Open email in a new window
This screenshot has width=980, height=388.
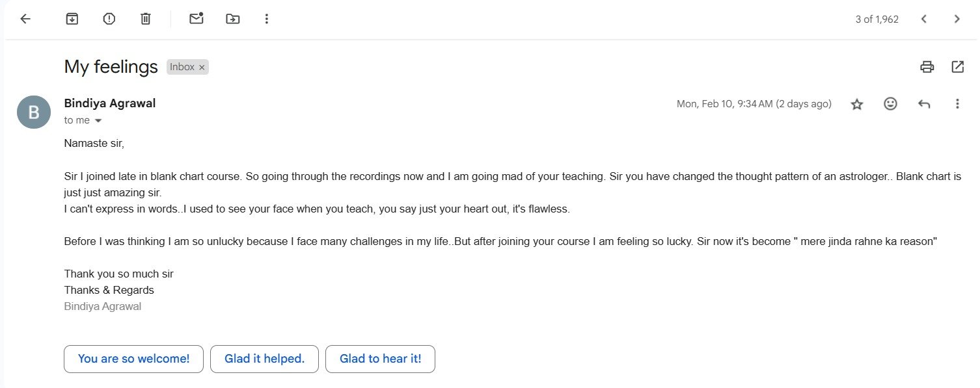click(958, 66)
